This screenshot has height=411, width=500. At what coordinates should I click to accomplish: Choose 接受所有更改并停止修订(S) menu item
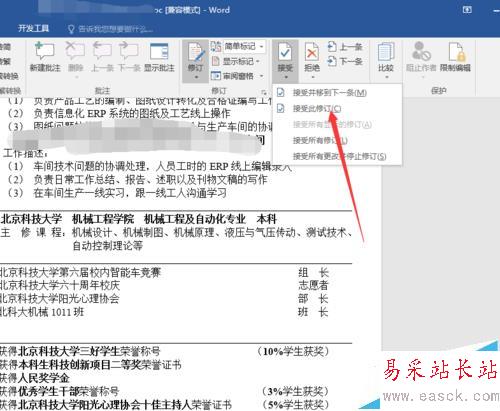pyautogui.click(x=337, y=156)
